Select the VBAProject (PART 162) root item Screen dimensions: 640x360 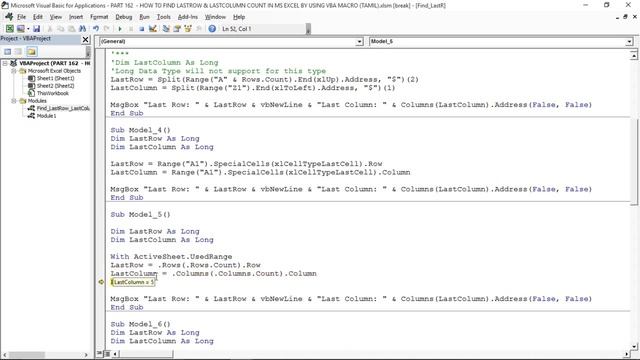[54, 63]
